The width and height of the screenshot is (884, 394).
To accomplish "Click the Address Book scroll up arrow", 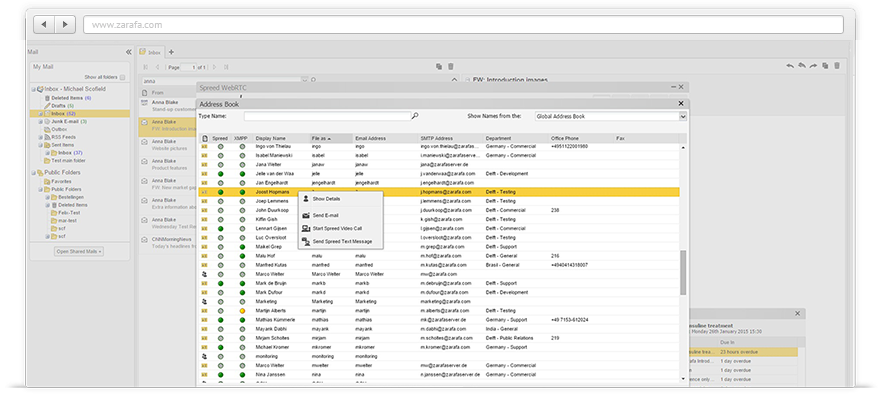I will click(x=683, y=147).
